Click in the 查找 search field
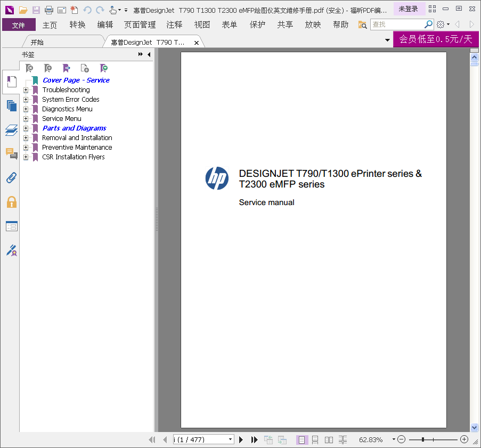This screenshot has width=481, height=448. tap(397, 25)
